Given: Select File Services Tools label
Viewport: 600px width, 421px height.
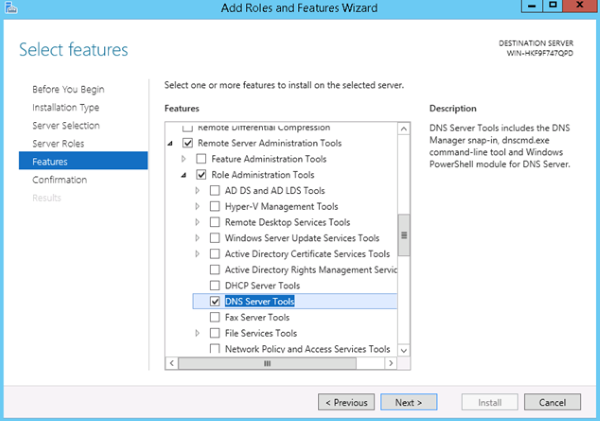Looking at the screenshot, I should [261, 333].
